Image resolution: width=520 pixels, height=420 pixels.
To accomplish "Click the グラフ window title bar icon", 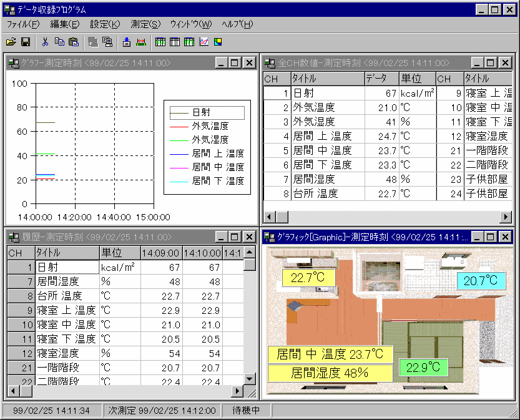I will tap(14, 63).
